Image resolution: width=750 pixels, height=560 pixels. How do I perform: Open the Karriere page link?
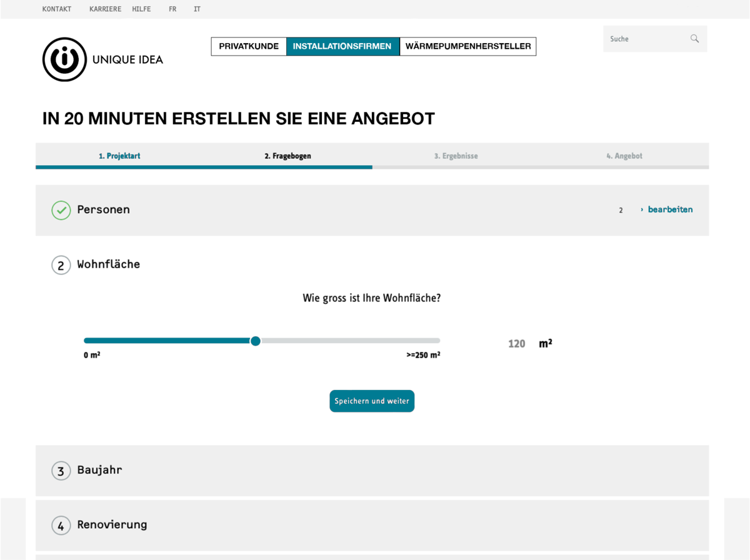[x=105, y=9]
